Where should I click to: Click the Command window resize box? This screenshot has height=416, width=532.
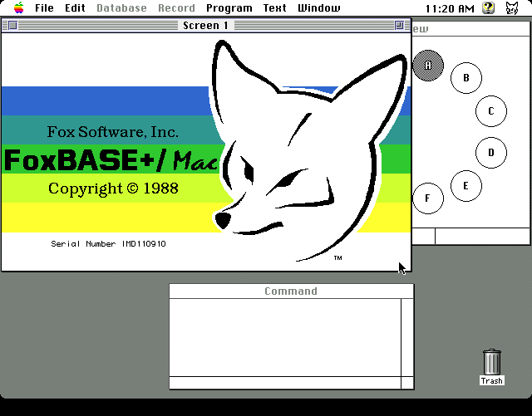(x=407, y=383)
